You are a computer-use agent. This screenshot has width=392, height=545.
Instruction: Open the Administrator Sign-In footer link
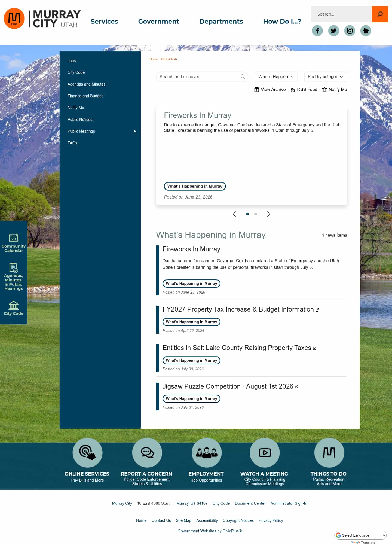[289, 503]
